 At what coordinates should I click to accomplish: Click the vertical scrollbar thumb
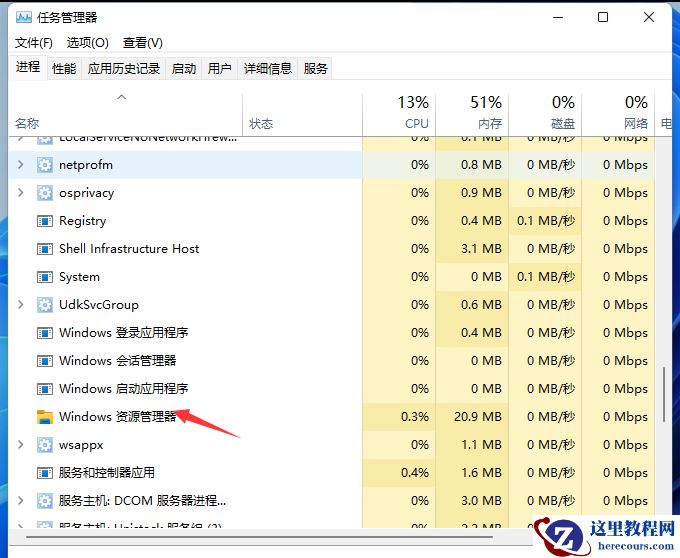tap(664, 395)
